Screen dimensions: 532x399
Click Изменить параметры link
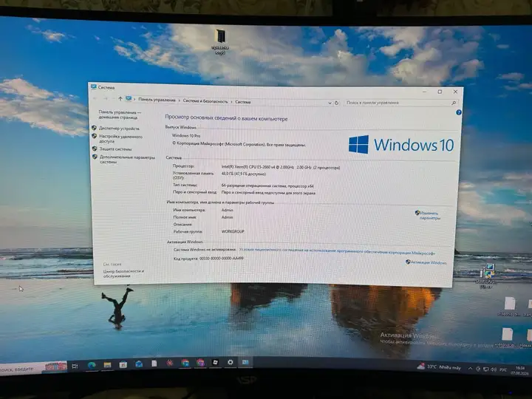pyautogui.click(x=430, y=216)
